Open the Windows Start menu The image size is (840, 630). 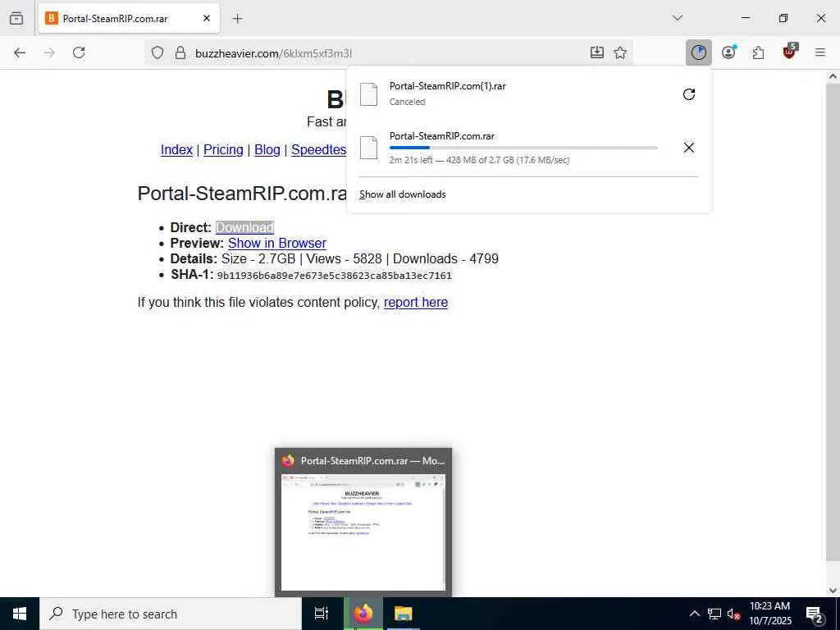coord(20,614)
